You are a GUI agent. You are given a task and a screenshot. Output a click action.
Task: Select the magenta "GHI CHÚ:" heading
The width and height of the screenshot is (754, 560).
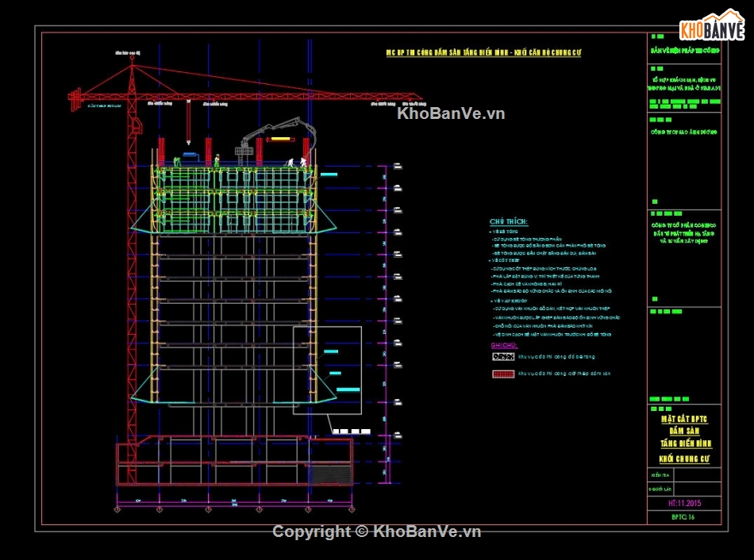point(504,345)
